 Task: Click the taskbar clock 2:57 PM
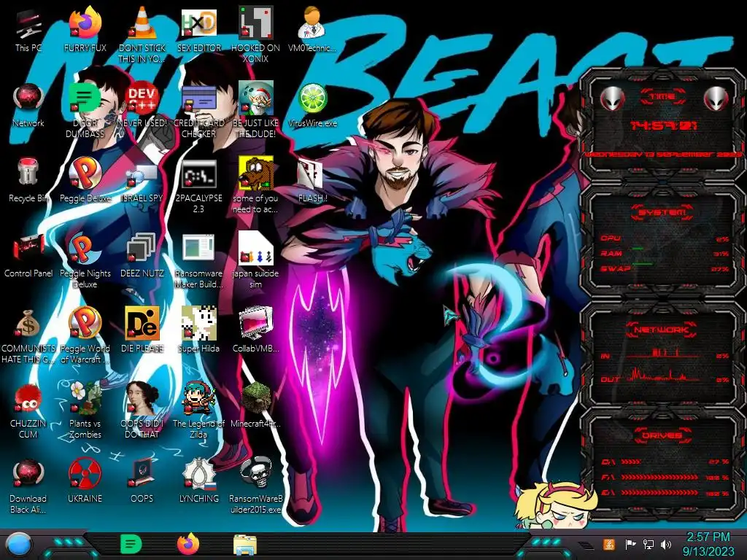[x=708, y=544]
